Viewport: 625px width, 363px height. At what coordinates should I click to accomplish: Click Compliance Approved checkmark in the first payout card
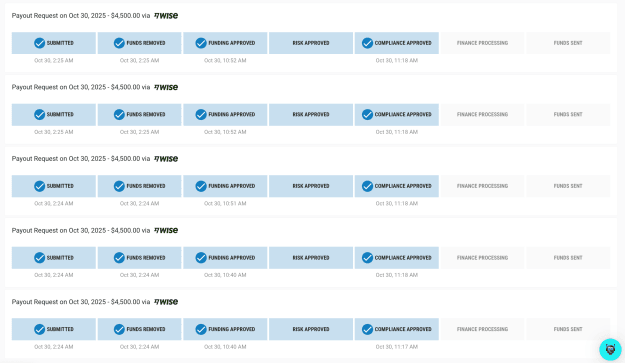point(368,43)
